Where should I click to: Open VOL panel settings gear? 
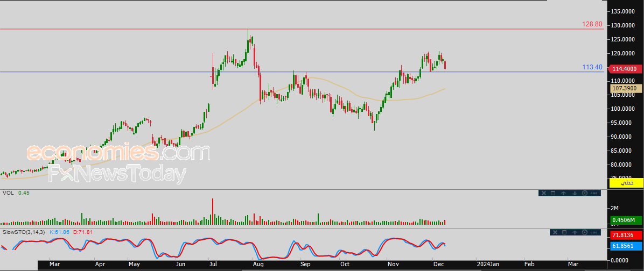point(584,193)
